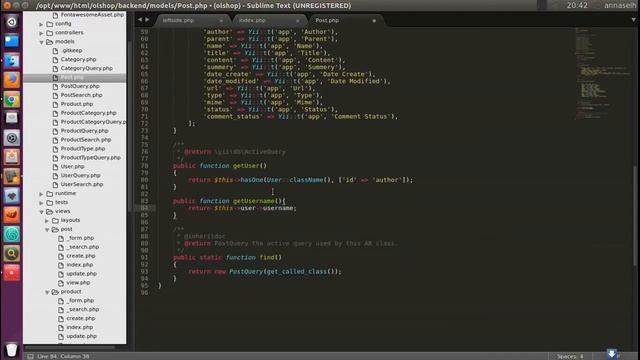Place cursor in getUsername function name

click(253, 201)
